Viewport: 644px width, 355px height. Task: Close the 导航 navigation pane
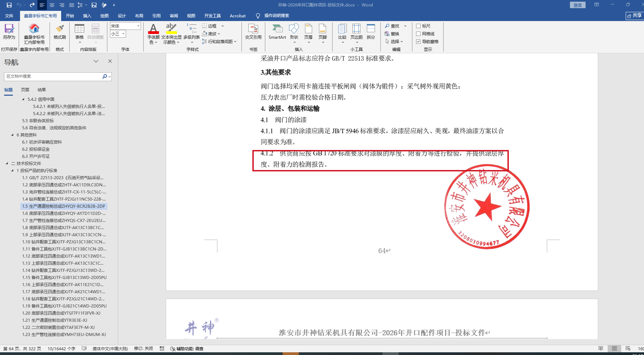[x=110, y=61]
